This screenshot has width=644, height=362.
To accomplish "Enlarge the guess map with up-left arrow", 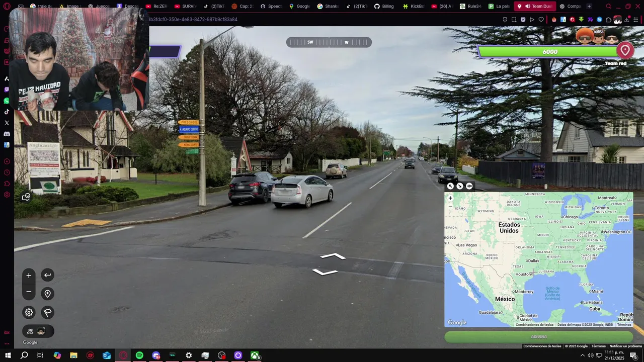I will 450,186.
